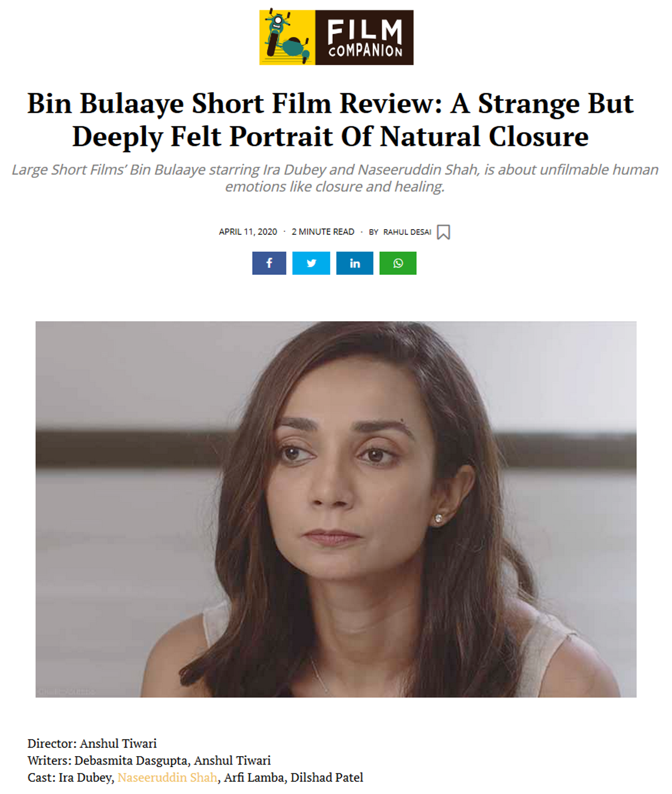Select the Director: Anshul Tiwari line
The height and width of the screenshot is (794, 672).
pyautogui.click(x=92, y=743)
